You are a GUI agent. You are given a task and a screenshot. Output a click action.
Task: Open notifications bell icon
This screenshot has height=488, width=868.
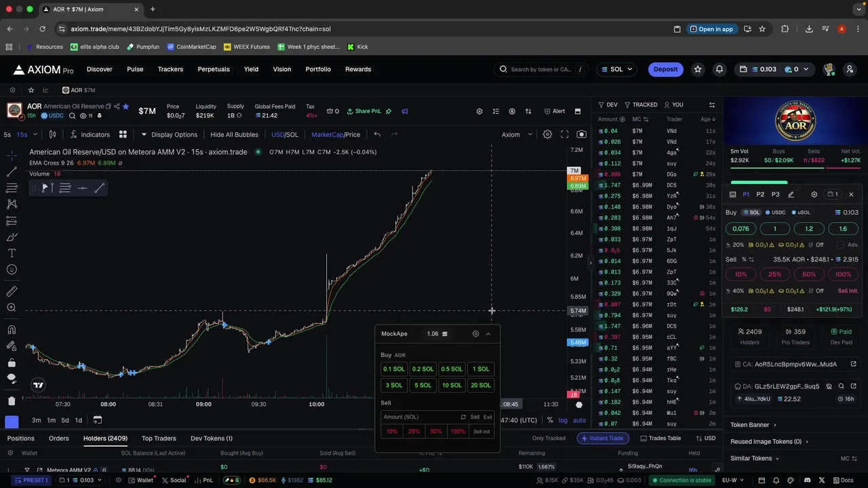pos(719,69)
